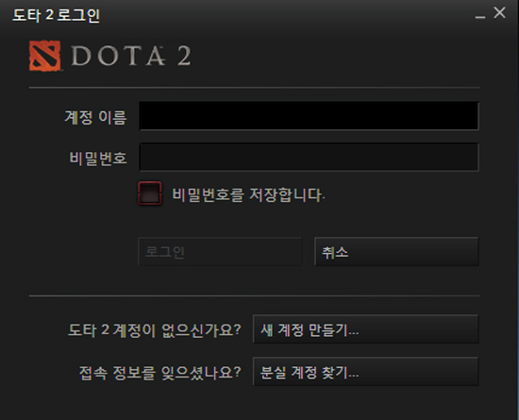Click the divider line above account options

point(255,295)
